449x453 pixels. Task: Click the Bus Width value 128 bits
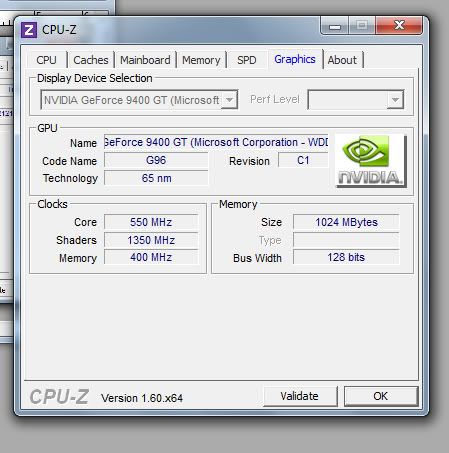click(x=346, y=257)
